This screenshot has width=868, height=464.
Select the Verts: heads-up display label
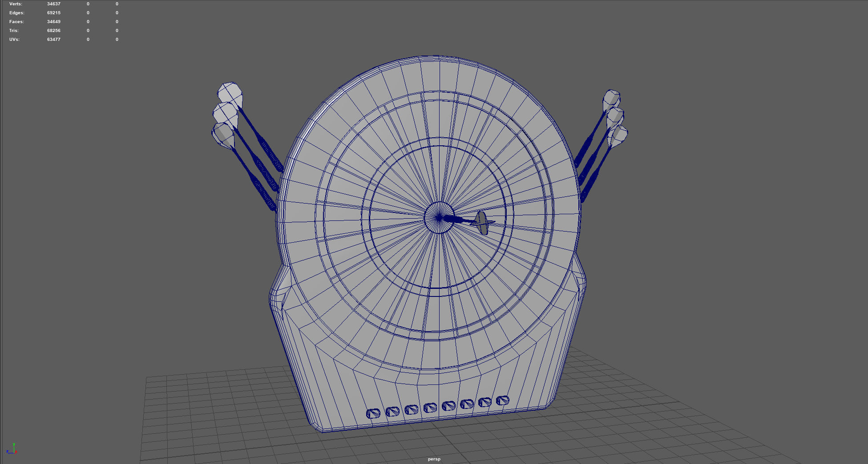[16, 4]
